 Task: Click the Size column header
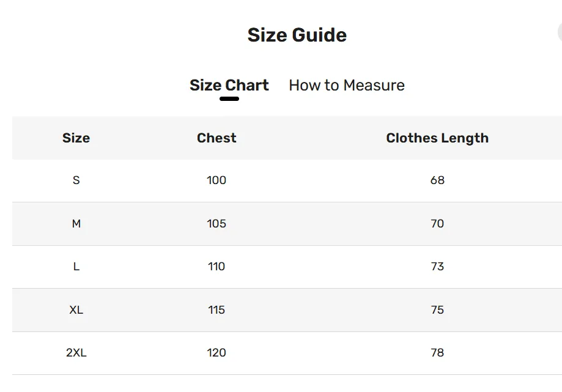coord(76,138)
